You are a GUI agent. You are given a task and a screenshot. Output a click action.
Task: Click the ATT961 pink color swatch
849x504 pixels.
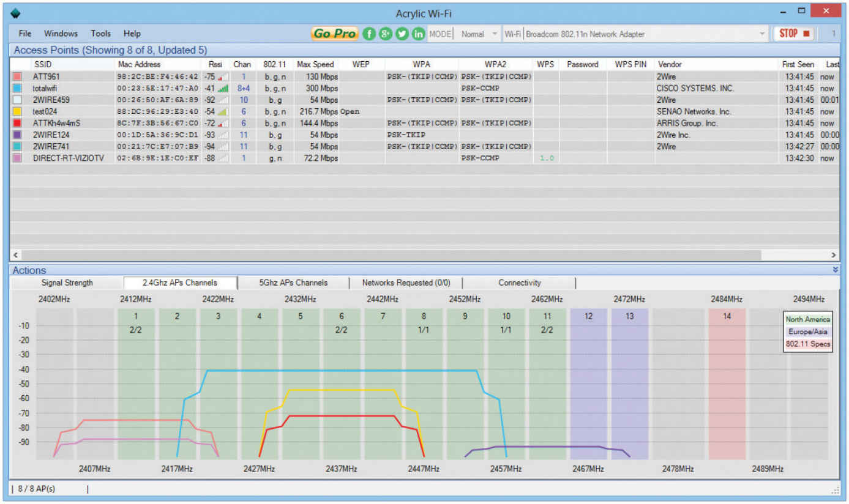click(x=17, y=76)
